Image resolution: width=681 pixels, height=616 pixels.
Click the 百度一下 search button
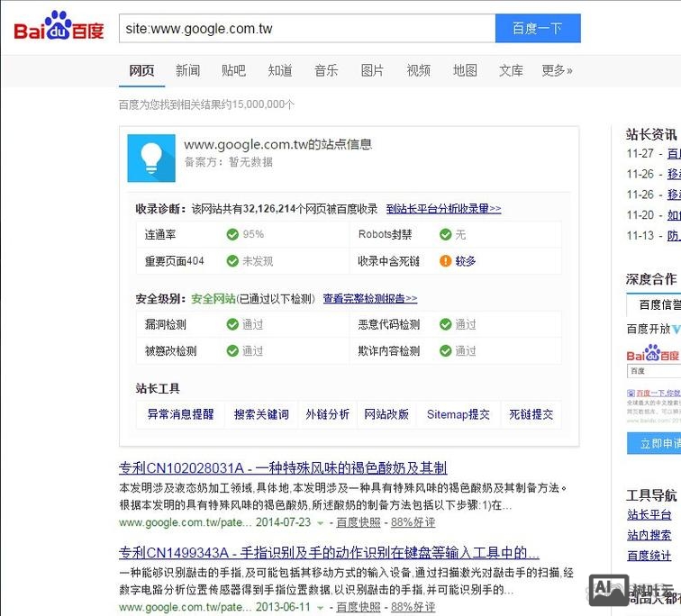click(538, 28)
